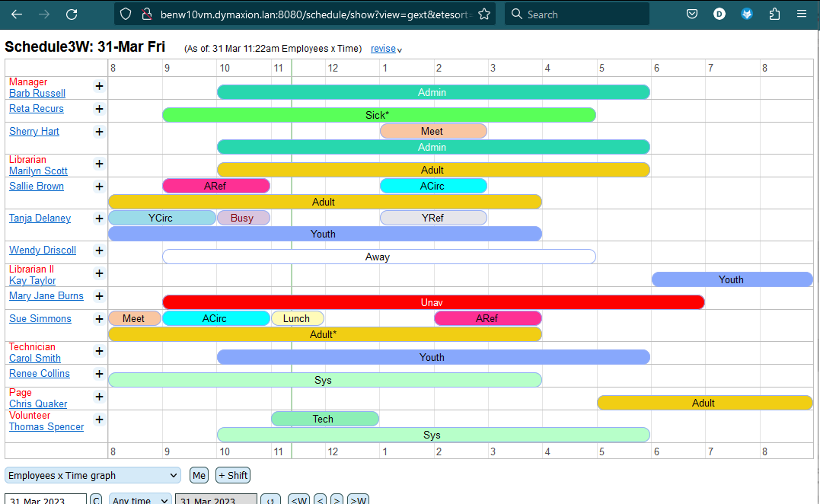Click the schedule refresh icon near the date fields
This screenshot has height=504, width=820.
[x=271, y=499]
